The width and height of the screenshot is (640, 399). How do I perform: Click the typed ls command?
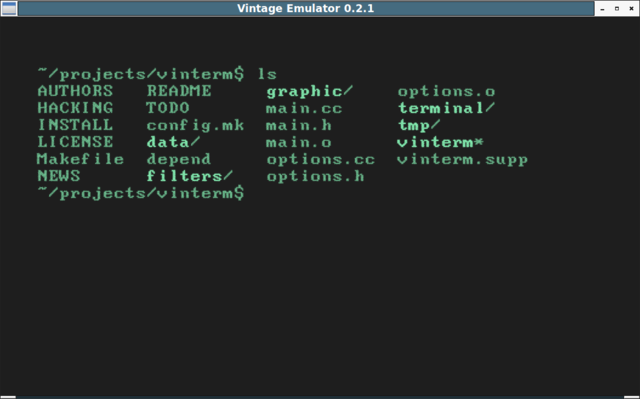[x=267, y=74]
